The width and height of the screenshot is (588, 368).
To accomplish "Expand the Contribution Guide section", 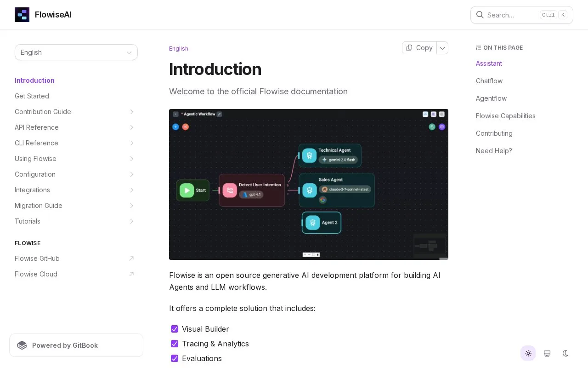I will click(131, 112).
